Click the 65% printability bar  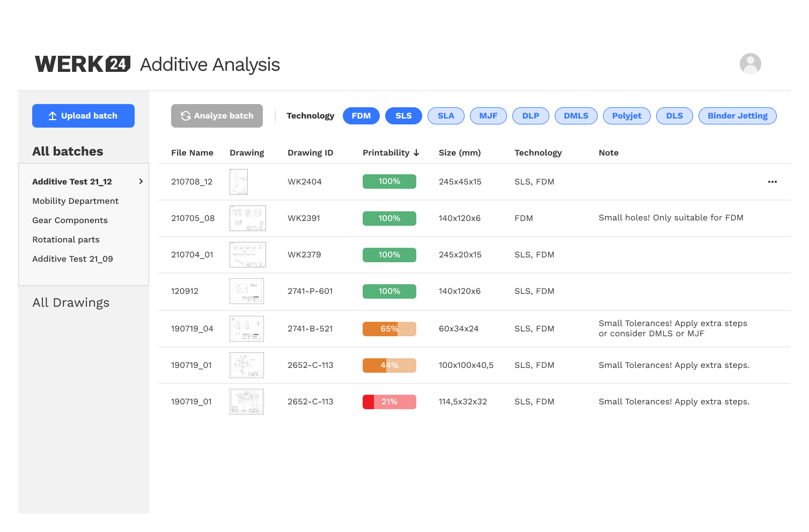(389, 329)
